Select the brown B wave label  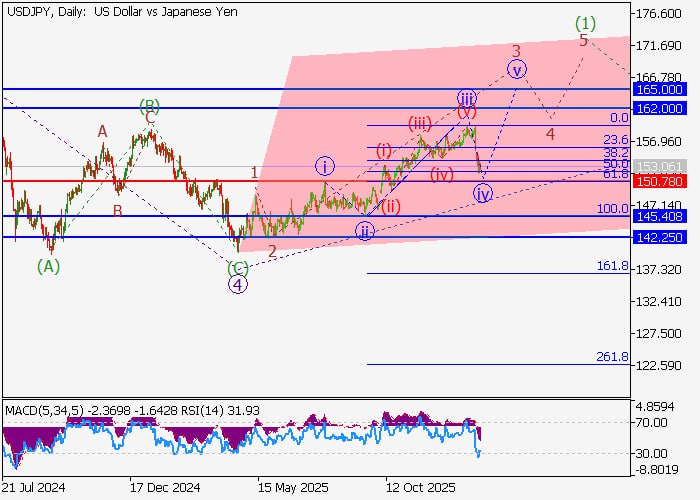pos(117,210)
